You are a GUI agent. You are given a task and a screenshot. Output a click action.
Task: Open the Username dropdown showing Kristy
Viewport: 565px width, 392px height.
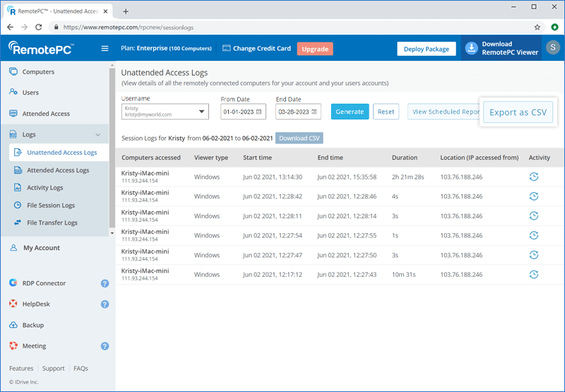coord(165,112)
